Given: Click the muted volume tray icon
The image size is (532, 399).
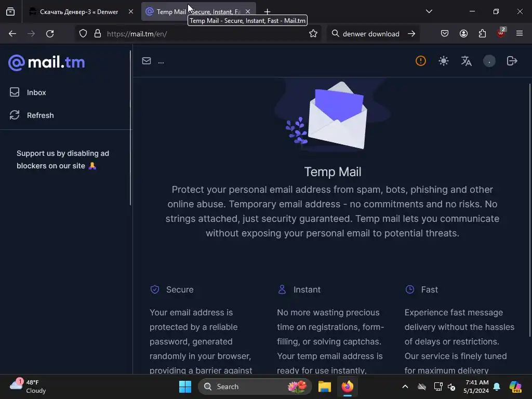Looking at the screenshot, I should (x=451, y=387).
